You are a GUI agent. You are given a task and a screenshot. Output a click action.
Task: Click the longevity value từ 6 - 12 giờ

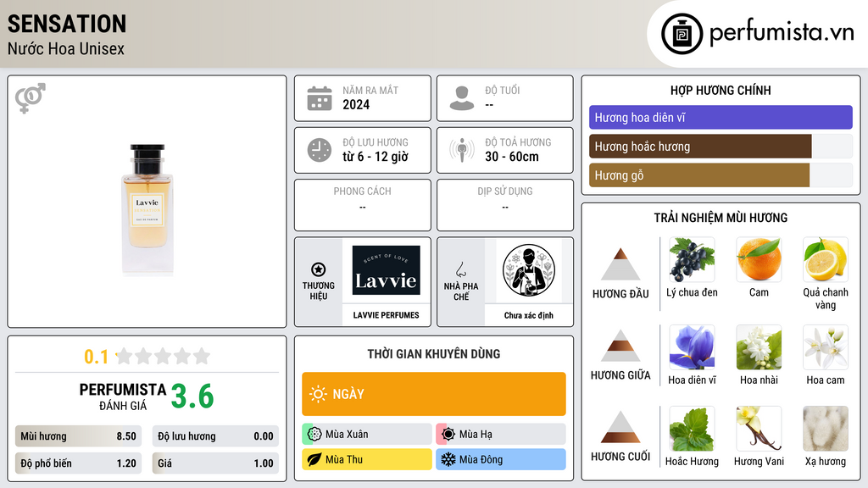pyautogui.click(x=376, y=157)
